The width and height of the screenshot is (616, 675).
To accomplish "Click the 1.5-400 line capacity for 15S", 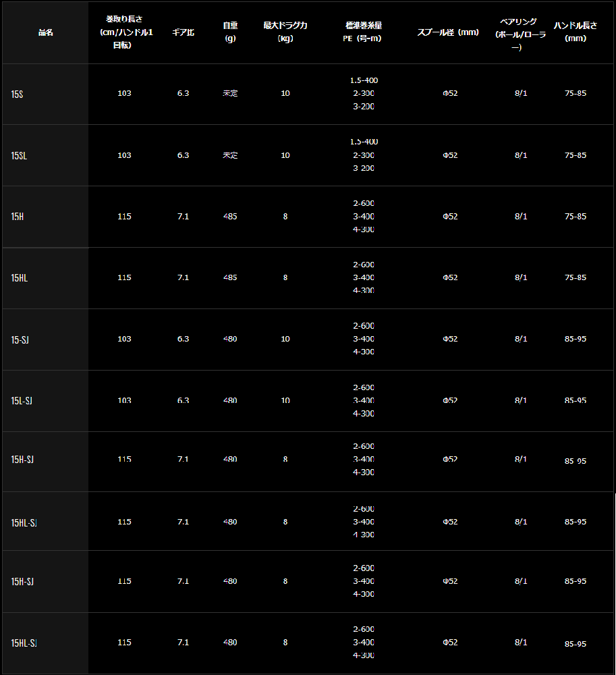I will pos(364,80).
